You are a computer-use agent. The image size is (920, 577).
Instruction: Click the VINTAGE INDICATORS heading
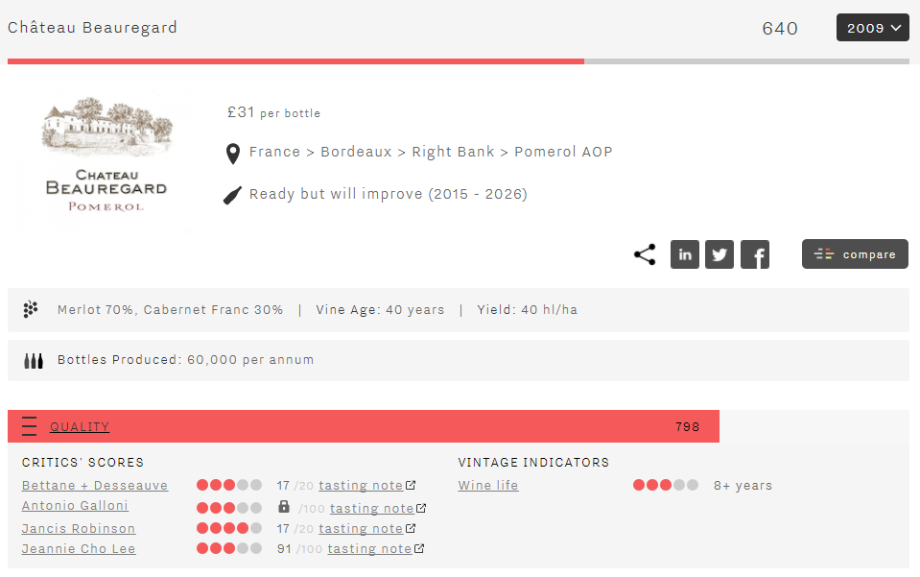pos(534,463)
